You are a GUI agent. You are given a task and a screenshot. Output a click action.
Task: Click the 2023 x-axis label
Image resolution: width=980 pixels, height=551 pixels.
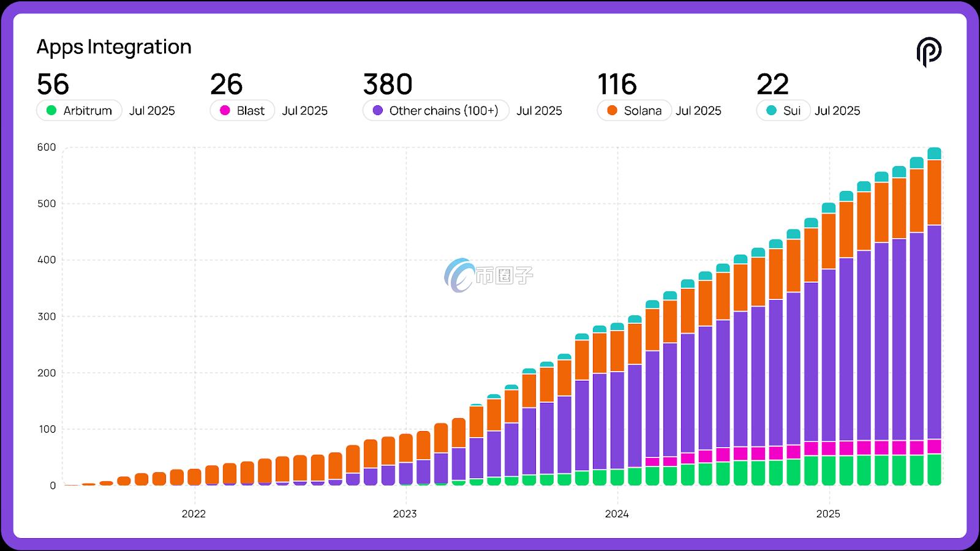pos(405,514)
